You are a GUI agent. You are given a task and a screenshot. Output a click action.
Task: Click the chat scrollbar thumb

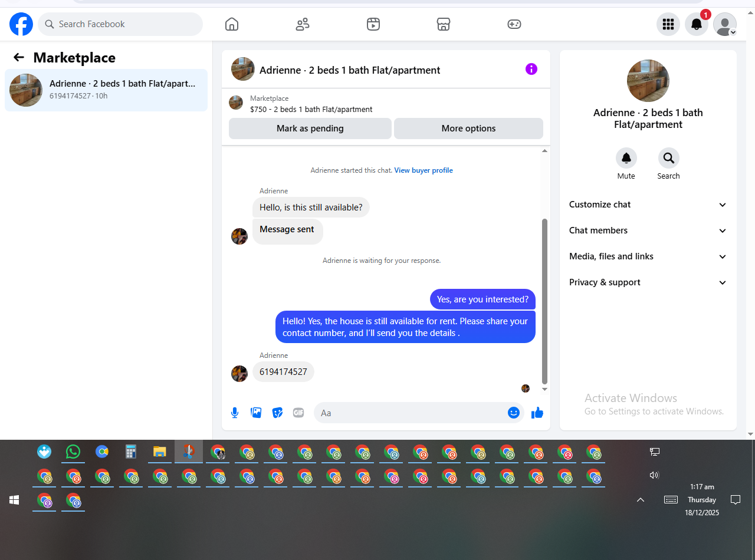[x=544, y=301]
